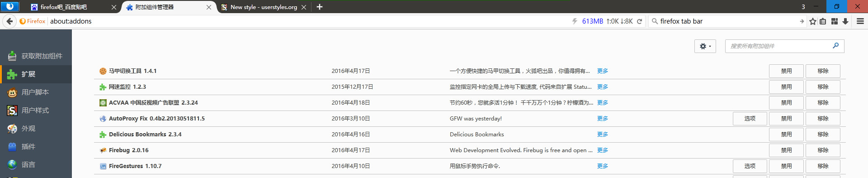Disable AutoProxy Fix extension
This screenshot has width=868, height=178.
click(x=786, y=119)
